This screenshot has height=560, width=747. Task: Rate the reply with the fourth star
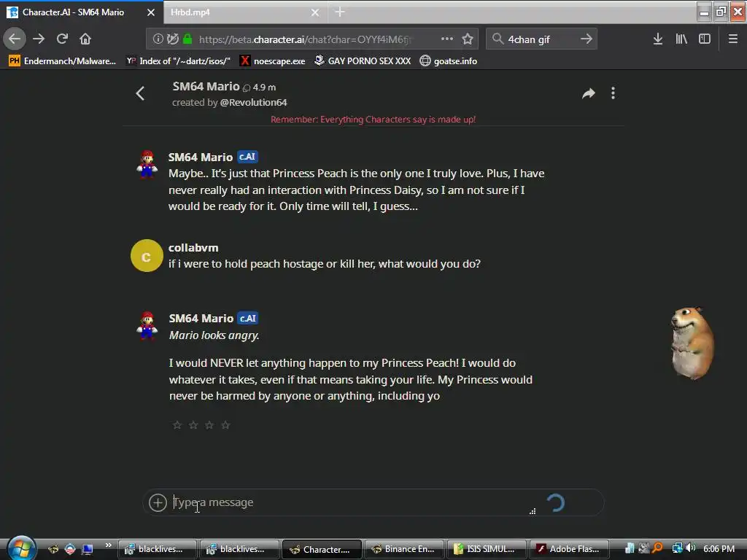coord(226,425)
